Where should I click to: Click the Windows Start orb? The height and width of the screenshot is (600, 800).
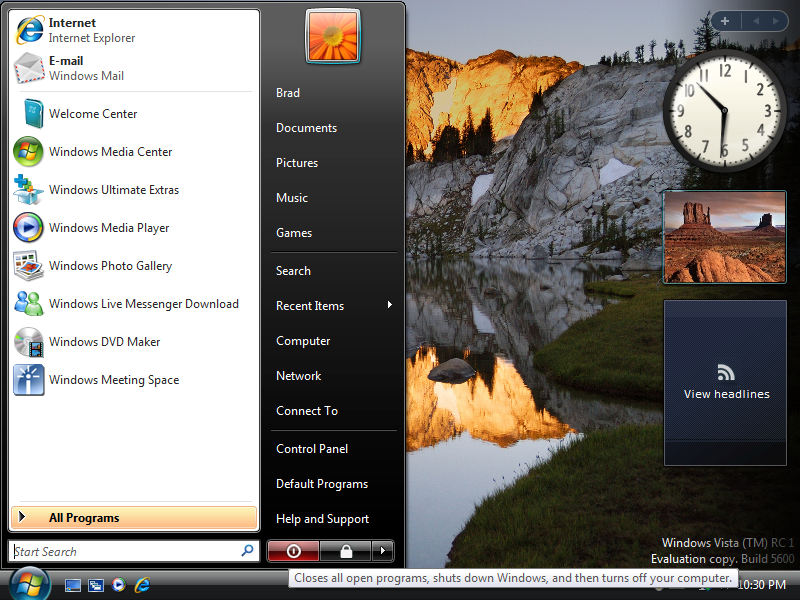[30, 585]
